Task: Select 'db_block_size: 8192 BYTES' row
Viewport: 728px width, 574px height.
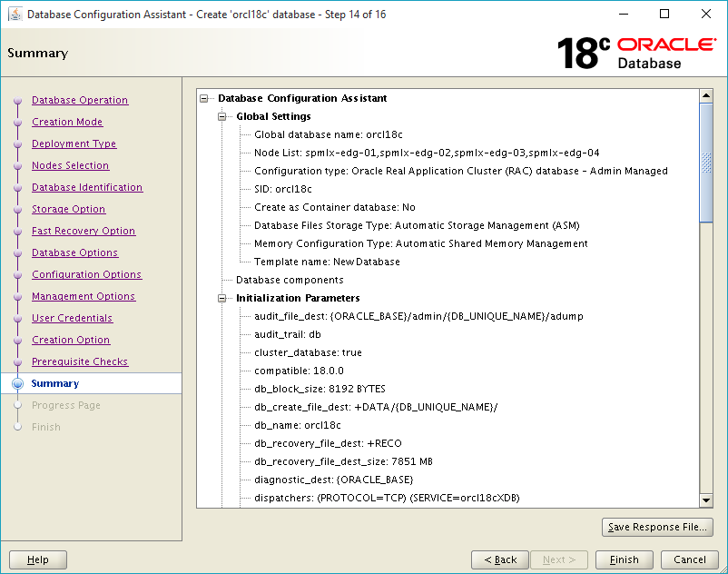Action: coord(320,389)
